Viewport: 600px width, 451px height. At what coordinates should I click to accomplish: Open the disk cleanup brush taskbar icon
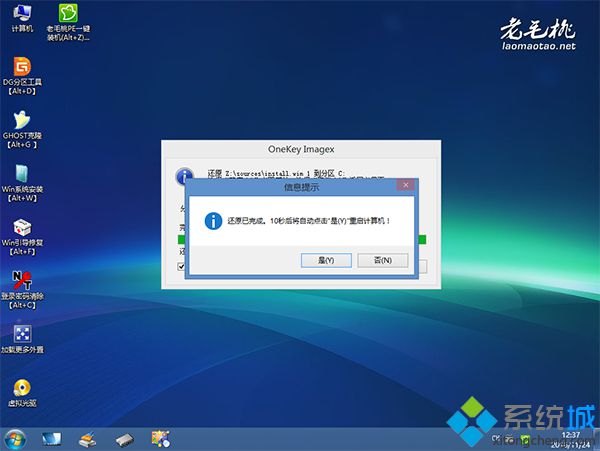(x=88, y=439)
